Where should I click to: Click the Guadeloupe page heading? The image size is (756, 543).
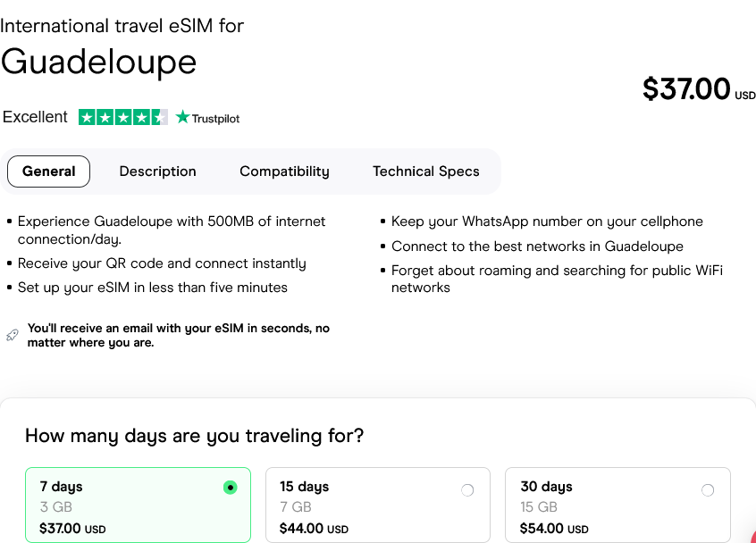pos(98,62)
